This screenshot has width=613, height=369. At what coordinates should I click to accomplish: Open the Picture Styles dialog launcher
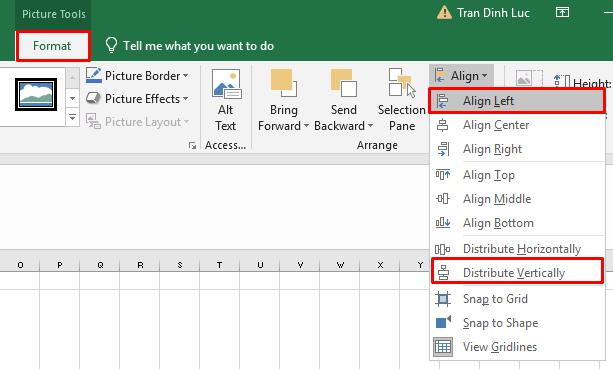click(192, 145)
